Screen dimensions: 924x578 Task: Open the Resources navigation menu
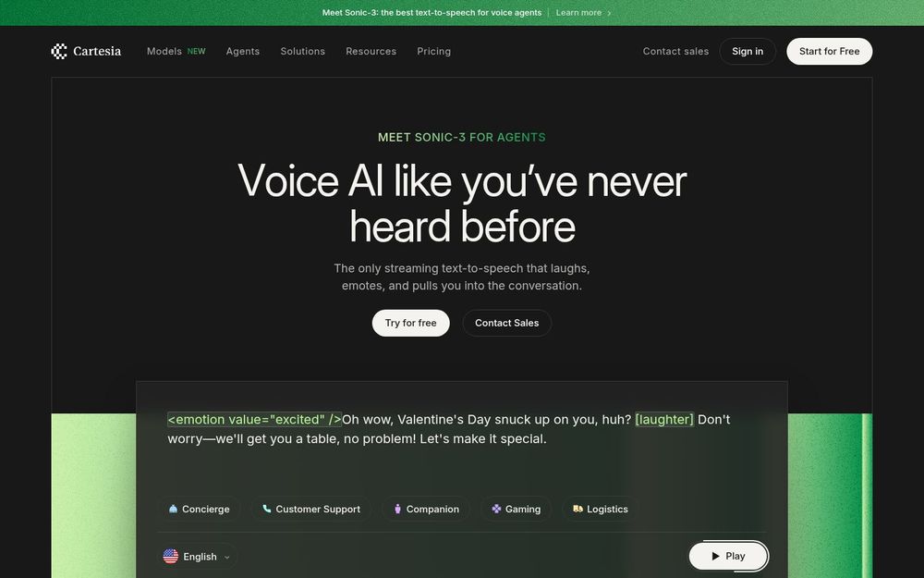tap(371, 51)
